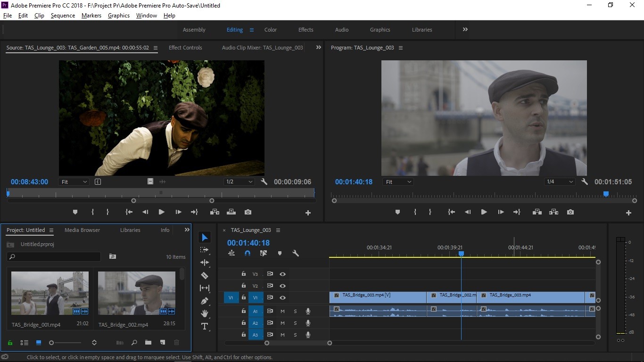Screen dimensions: 644x362
Task: Select the Track Select Forward tool
Action: [x=205, y=250]
